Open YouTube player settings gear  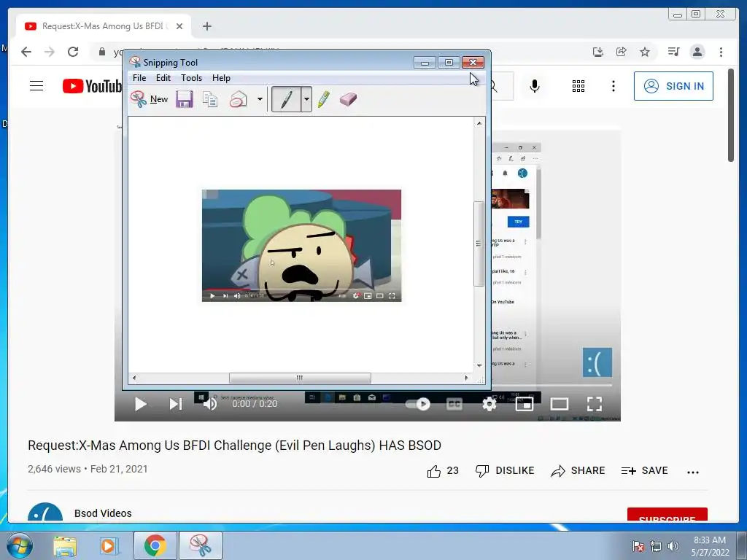click(489, 404)
